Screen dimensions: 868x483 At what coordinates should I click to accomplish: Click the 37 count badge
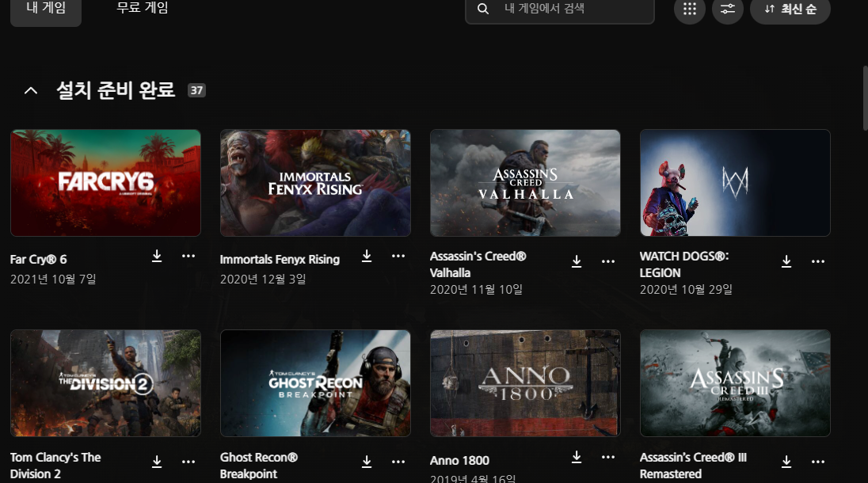(196, 90)
